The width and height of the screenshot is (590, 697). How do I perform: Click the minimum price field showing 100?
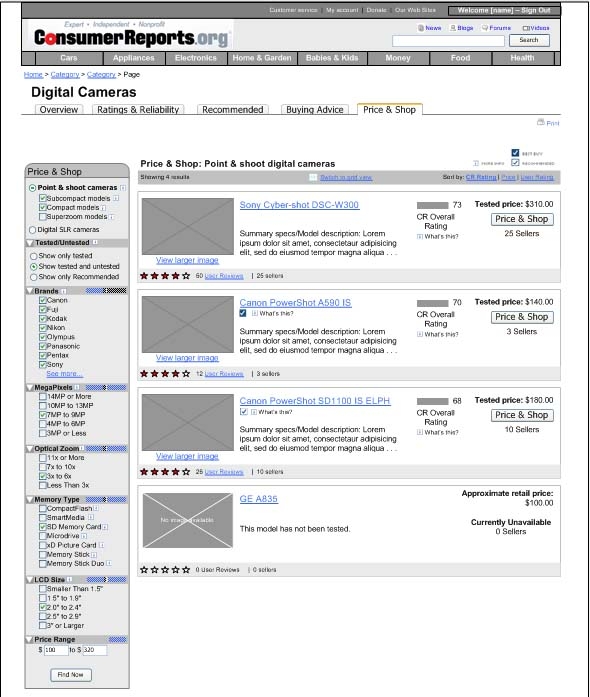point(56,650)
